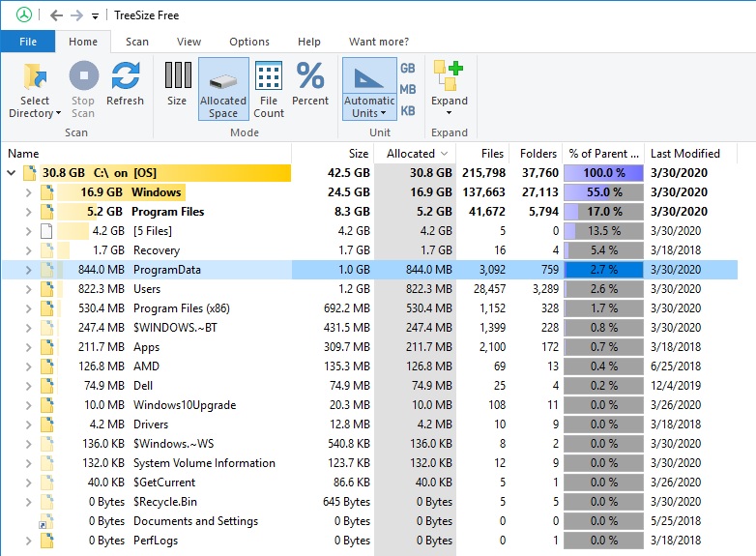This screenshot has width=756, height=556.
Task: Switch to the View ribbon tab
Action: 189,42
